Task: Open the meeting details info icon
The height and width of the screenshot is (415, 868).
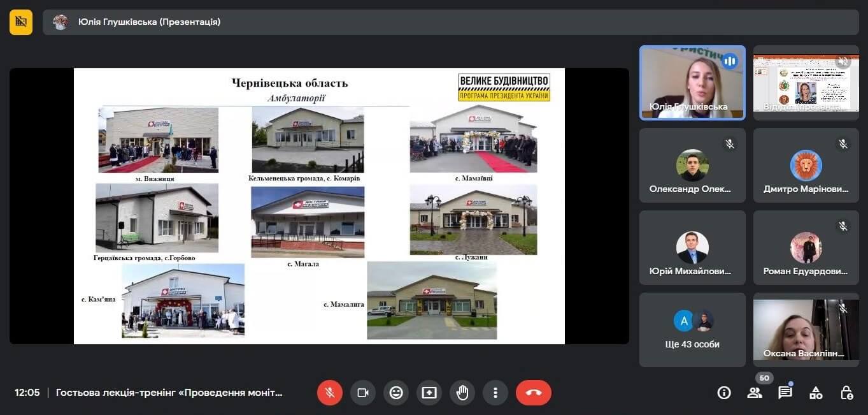Action: point(724,393)
